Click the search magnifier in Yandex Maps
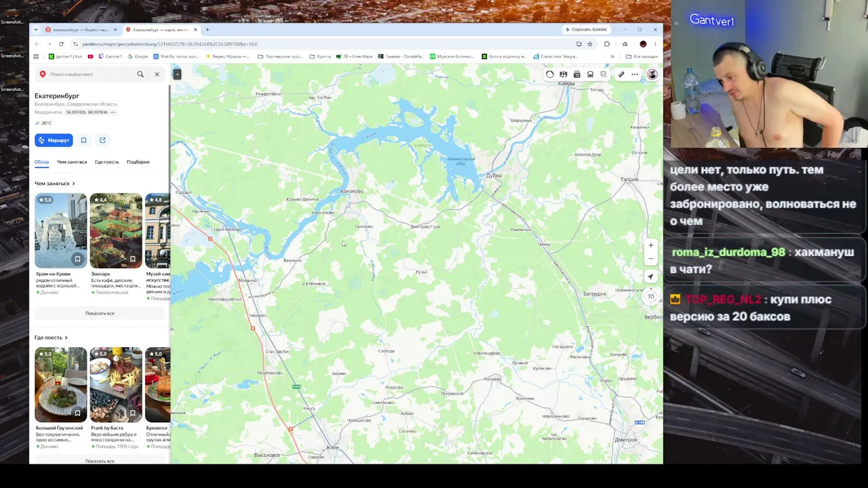The height and width of the screenshot is (488, 868). pos(140,74)
